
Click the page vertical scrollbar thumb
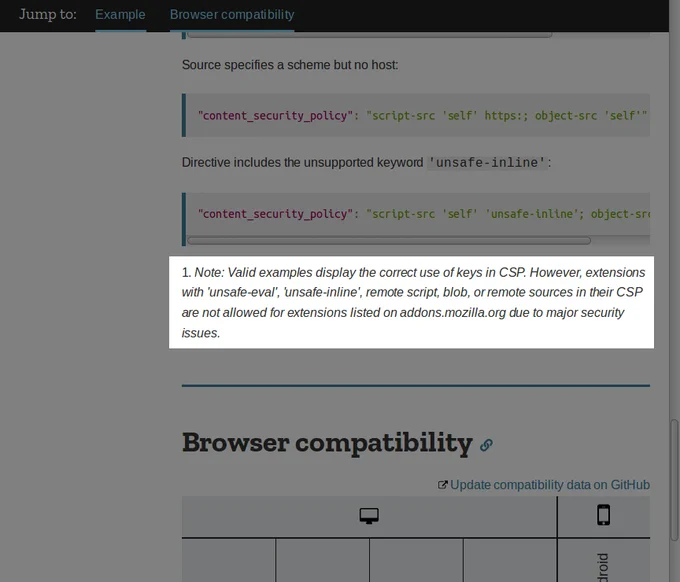(x=674, y=480)
